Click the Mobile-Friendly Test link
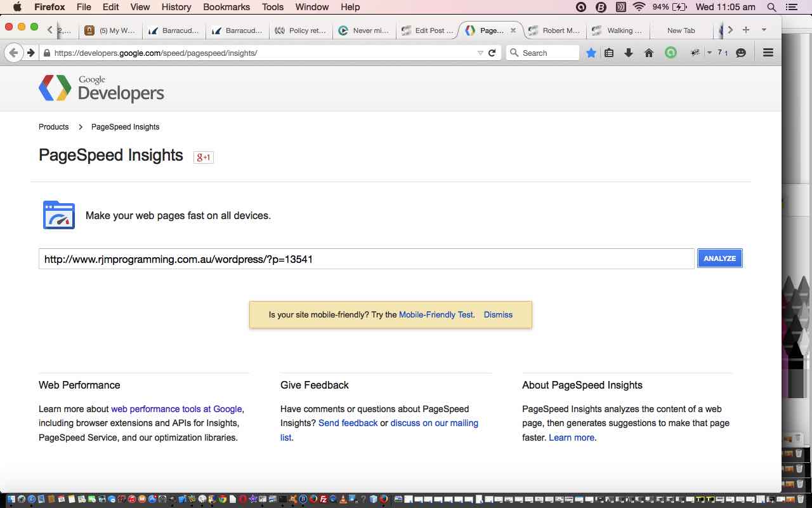812x508 pixels. [436, 315]
